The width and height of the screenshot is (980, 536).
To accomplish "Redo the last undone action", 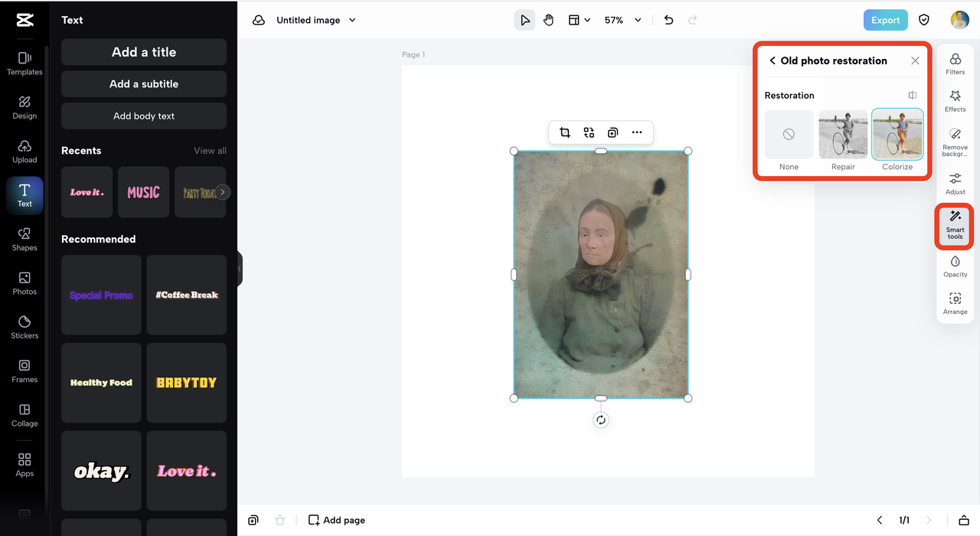I will [693, 20].
